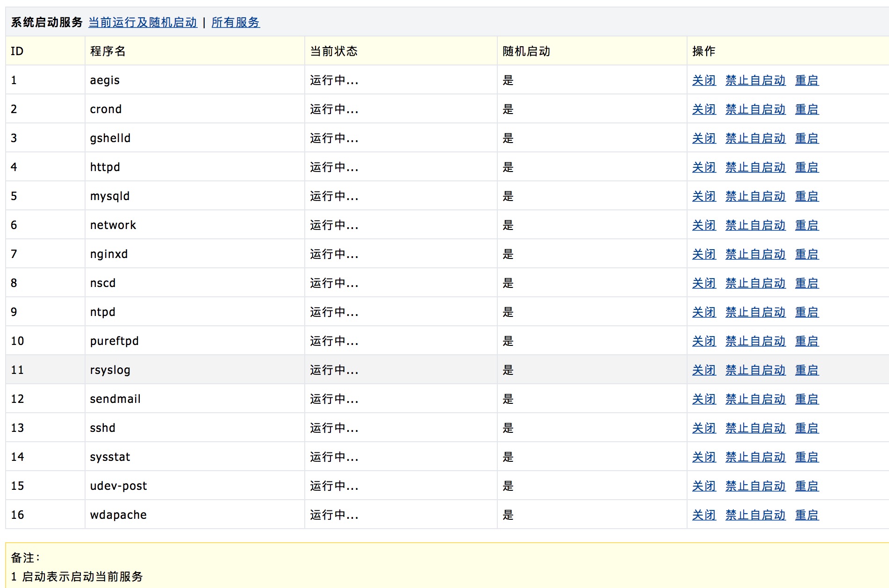Click the mysqld program name
This screenshot has width=889, height=588.
(110, 196)
